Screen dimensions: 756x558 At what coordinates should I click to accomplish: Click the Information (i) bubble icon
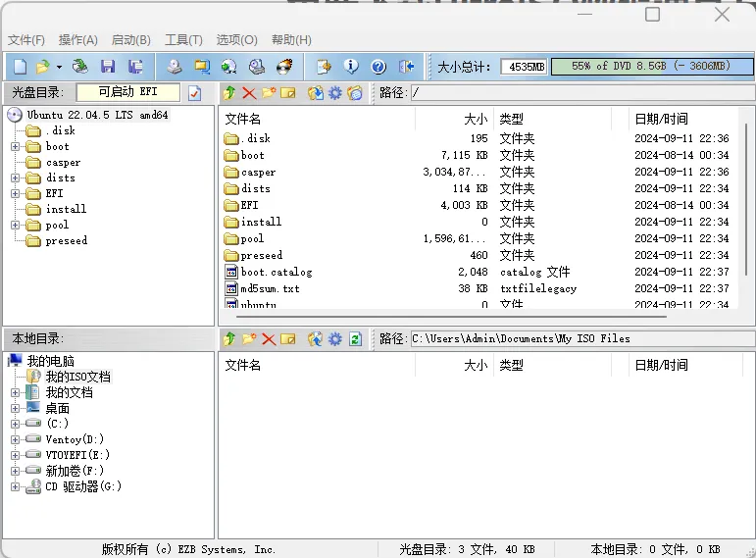tap(351, 67)
